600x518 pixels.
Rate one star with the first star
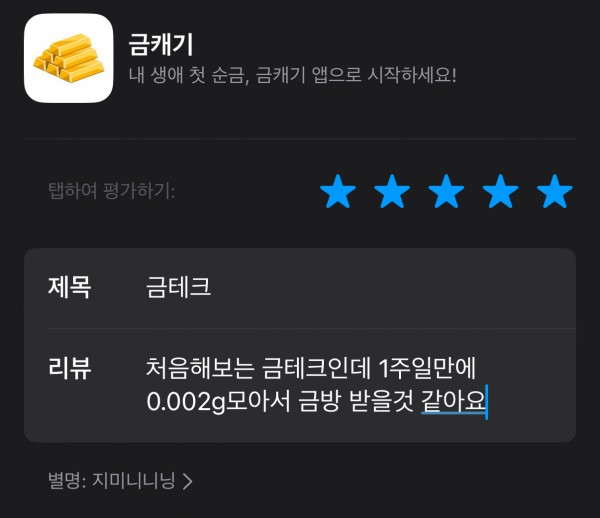[338, 191]
